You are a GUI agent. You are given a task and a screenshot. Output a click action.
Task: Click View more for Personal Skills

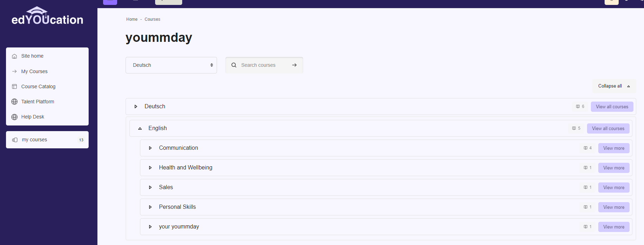click(x=614, y=207)
